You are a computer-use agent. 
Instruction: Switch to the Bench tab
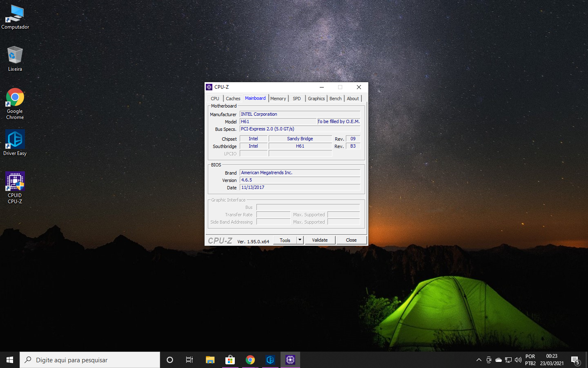(x=336, y=99)
